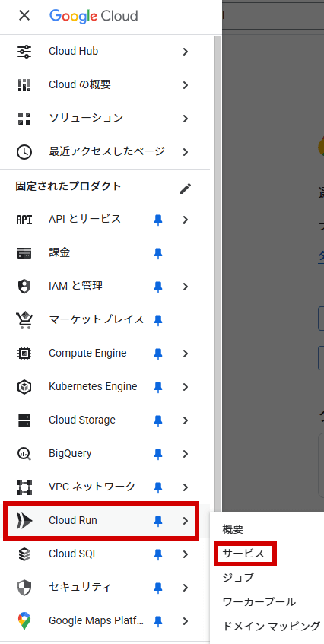Click the Google Maps Platform pin icon
Image resolution: width=324 pixels, height=644 pixels.
tap(24, 620)
